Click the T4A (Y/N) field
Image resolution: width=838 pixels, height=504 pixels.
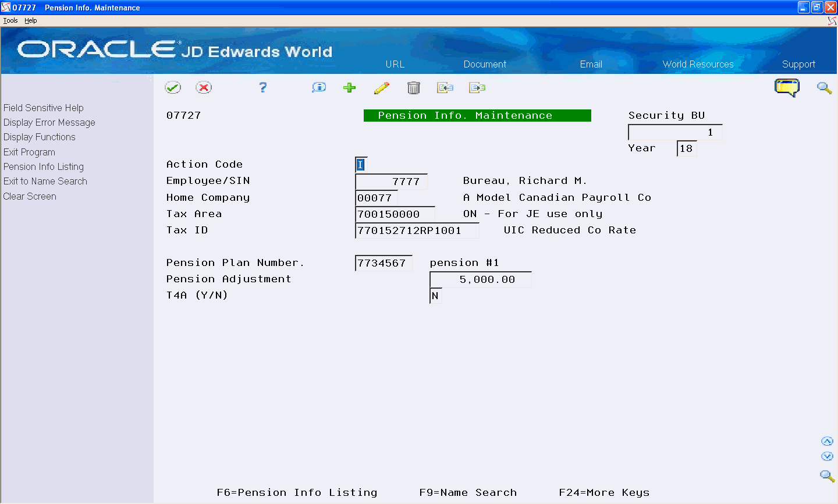point(436,296)
